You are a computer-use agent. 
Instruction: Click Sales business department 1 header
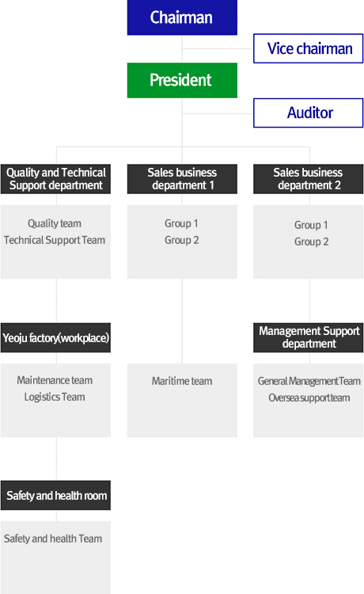(182, 179)
